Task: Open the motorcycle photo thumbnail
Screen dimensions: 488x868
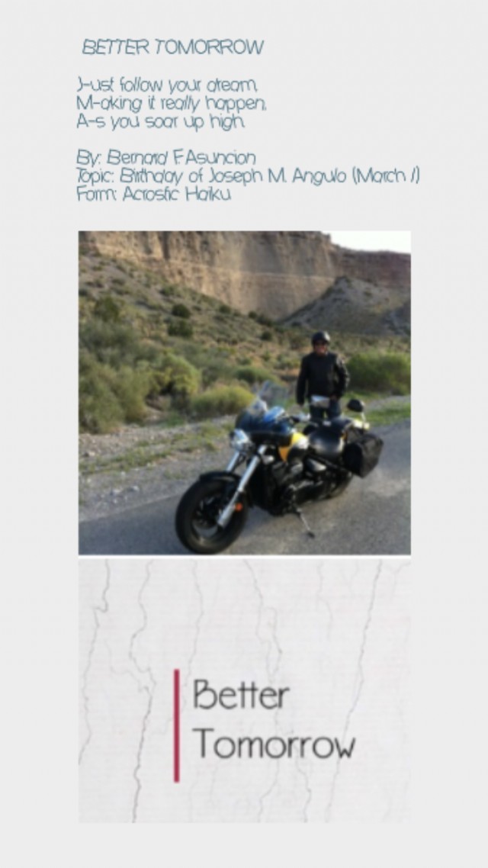Action: tap(245, 393)
